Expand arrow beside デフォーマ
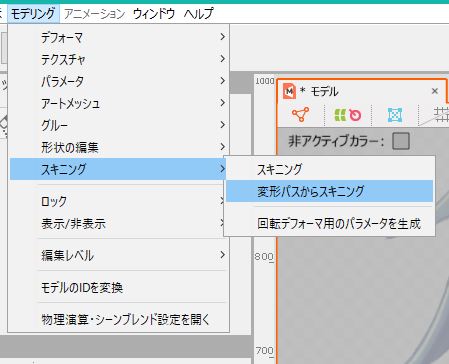This screenshot has height=364, width=449. point(223,37)
